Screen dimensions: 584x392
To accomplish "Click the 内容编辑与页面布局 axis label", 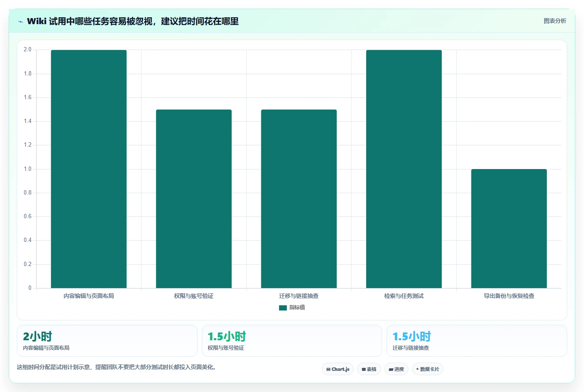I will pos(89,296).
